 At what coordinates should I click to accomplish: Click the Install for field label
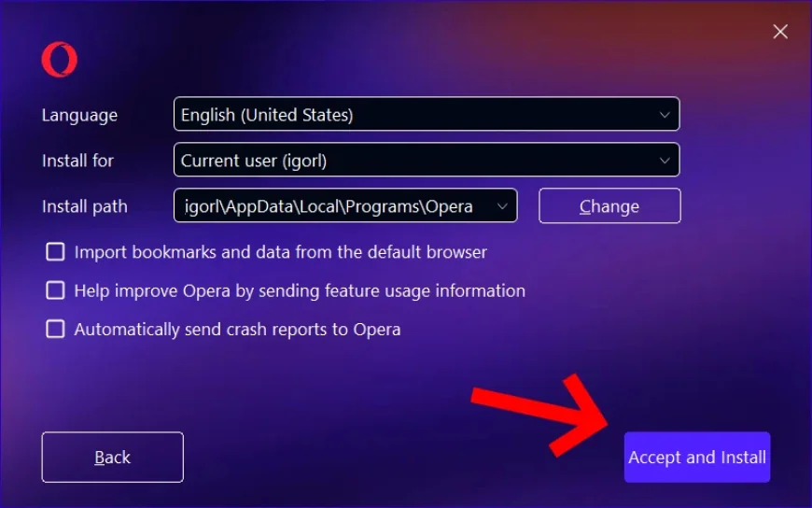[x=77, y=161]
